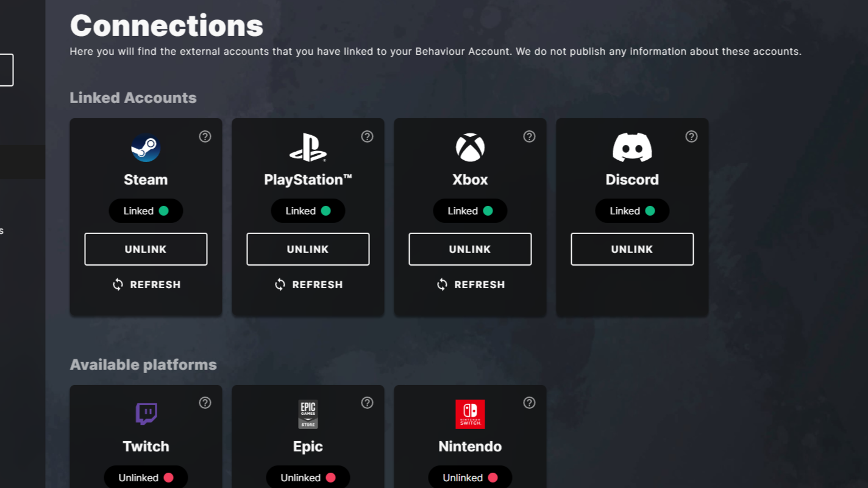868x488 pixels.
Task: Click the Twitch help question mark
Action: pyautogui.click(x=205, y=403)
